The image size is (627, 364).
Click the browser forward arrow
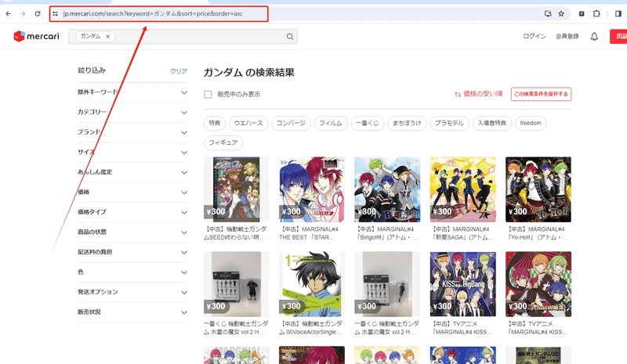tap(23, 13)
